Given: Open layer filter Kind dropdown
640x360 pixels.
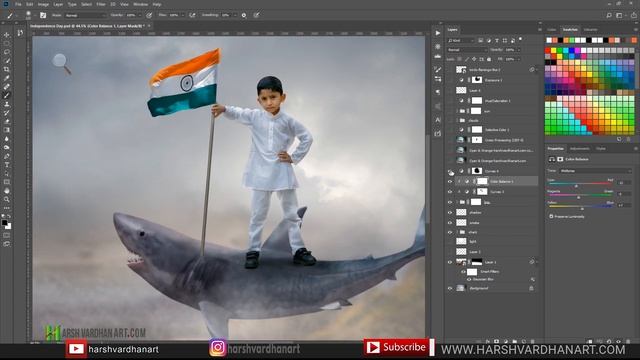Looking at the screenshot, I should click(461, 40).
